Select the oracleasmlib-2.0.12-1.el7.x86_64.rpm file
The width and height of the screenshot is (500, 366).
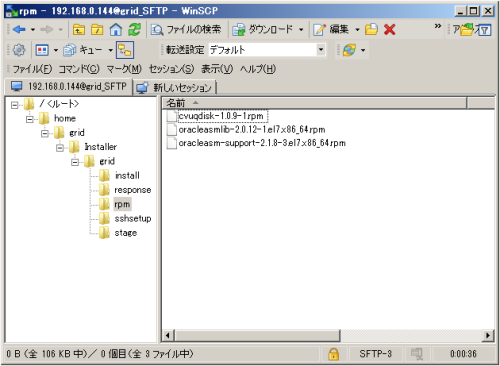click(252, 129)
